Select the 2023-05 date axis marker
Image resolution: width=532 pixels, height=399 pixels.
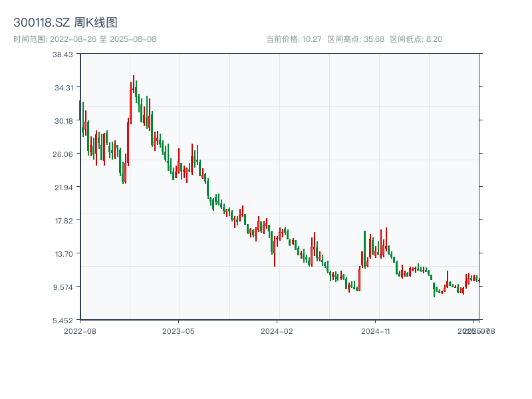[178, 331]
